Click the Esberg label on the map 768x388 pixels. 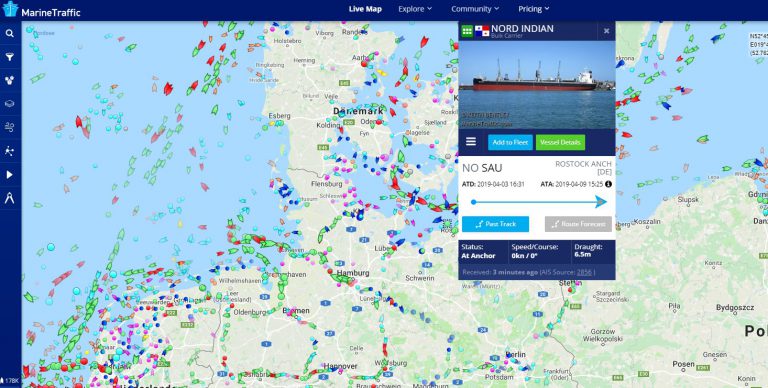pos(279,116)
